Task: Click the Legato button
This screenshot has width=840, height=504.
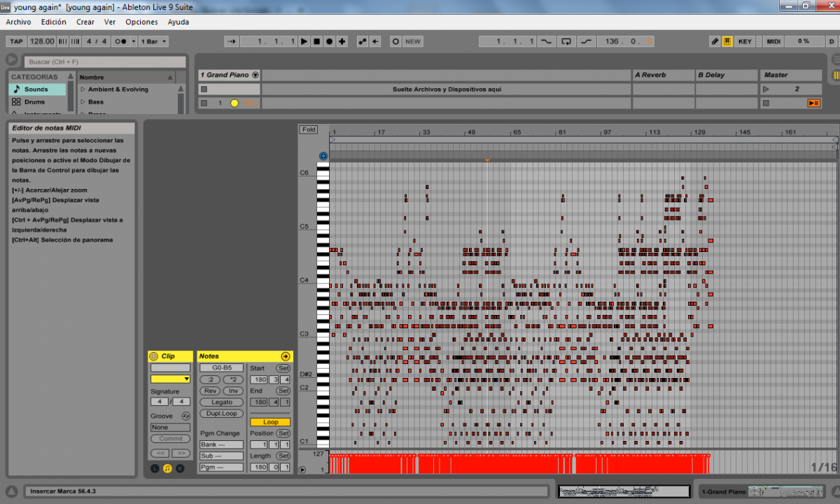Action: [221, 402]
